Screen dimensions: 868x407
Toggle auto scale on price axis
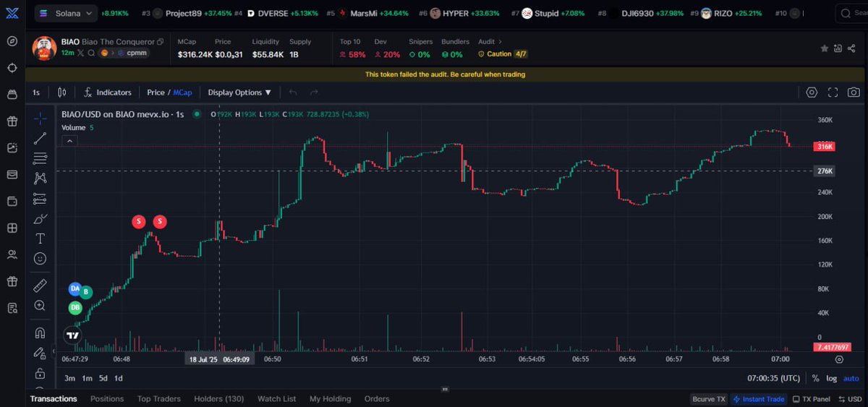[x=851, y=378]
